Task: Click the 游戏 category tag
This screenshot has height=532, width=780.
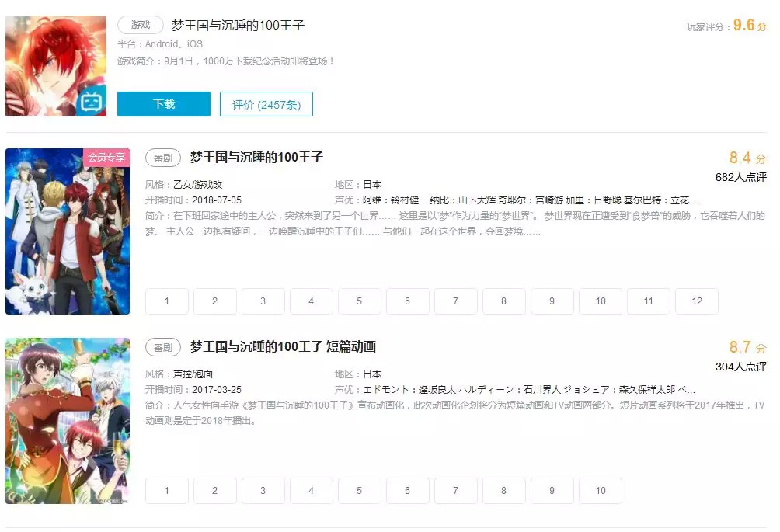Action: click(x=141, y=25)
